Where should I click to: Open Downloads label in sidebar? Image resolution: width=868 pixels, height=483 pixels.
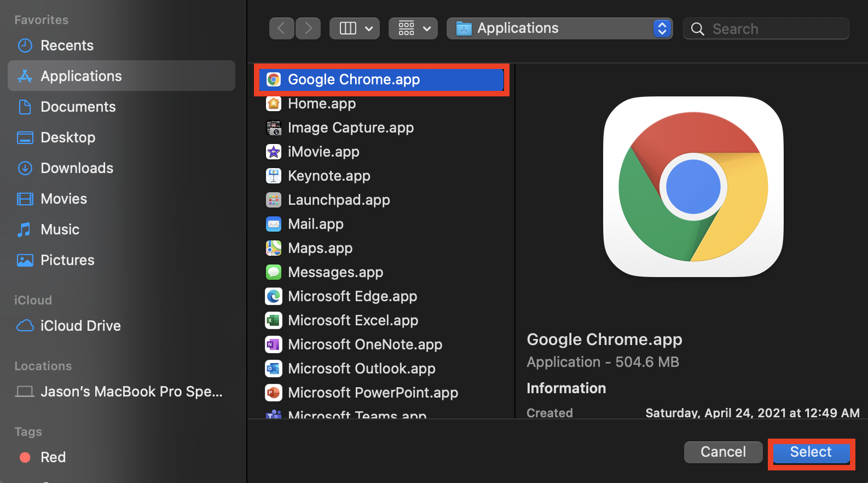[x=77, y=168]
